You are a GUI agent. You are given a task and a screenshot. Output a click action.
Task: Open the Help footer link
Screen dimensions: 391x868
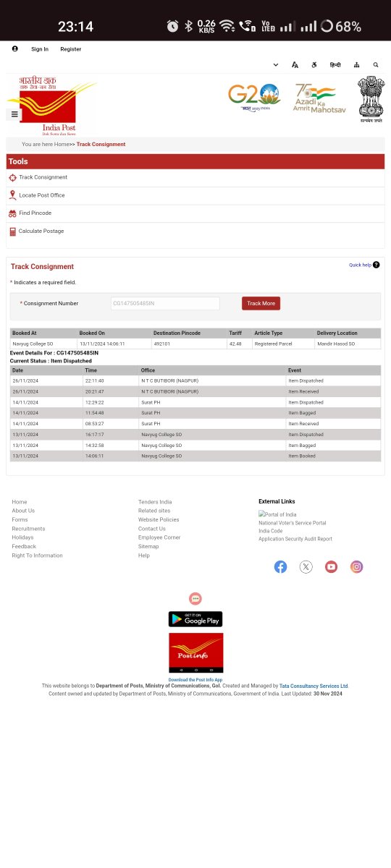(144, 556)
